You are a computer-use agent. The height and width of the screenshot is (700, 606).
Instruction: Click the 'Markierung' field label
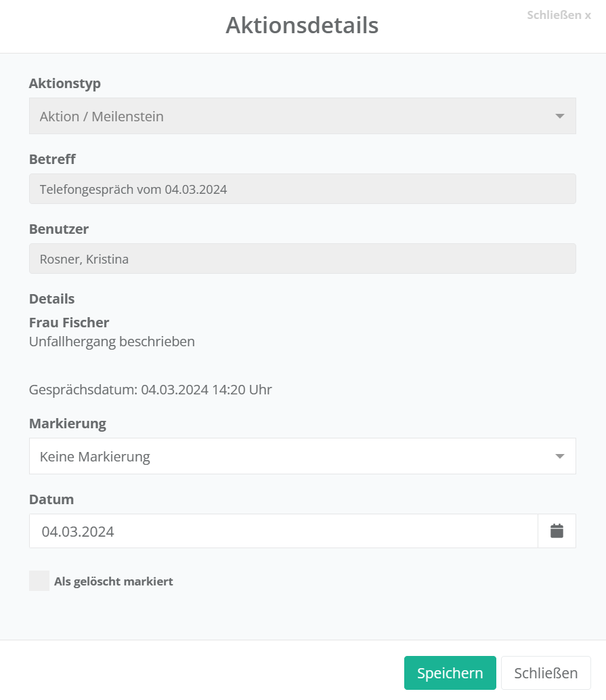(x=68, y=424)
